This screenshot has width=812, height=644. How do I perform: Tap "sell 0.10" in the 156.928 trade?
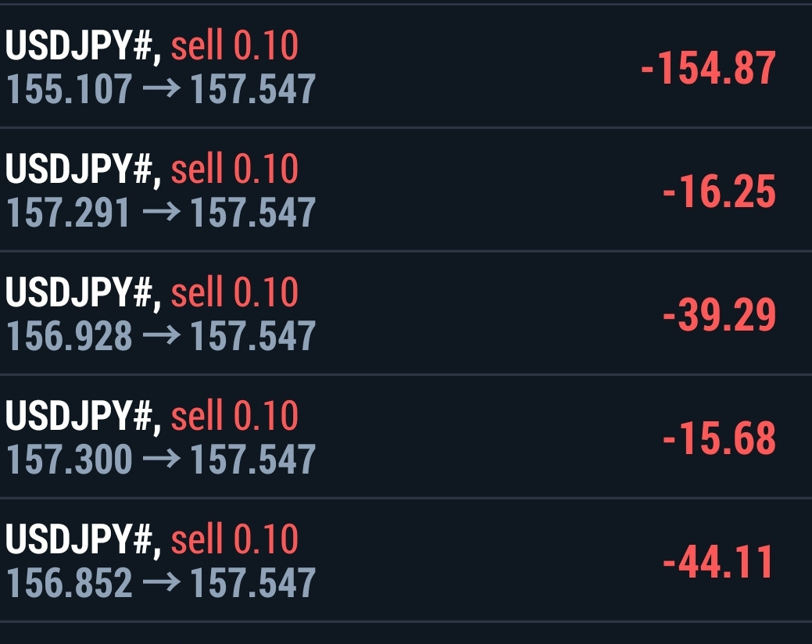tap(234, 294)
